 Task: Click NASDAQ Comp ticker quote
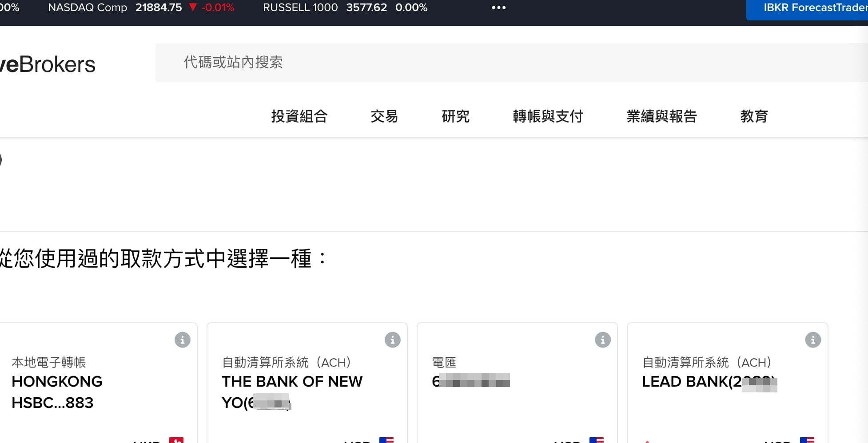click(x=141, y=8)
